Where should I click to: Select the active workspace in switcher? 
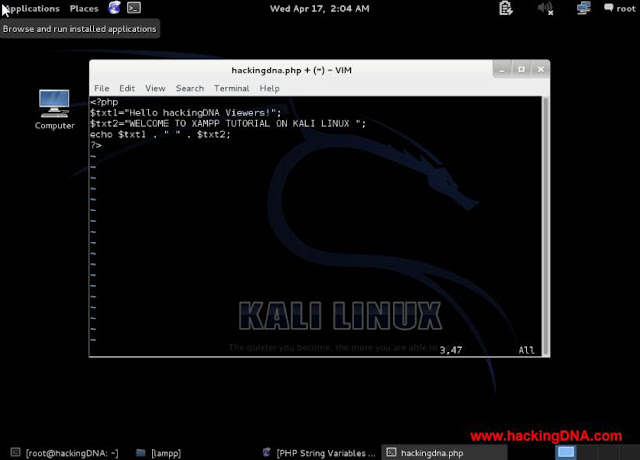pos(566,452)
